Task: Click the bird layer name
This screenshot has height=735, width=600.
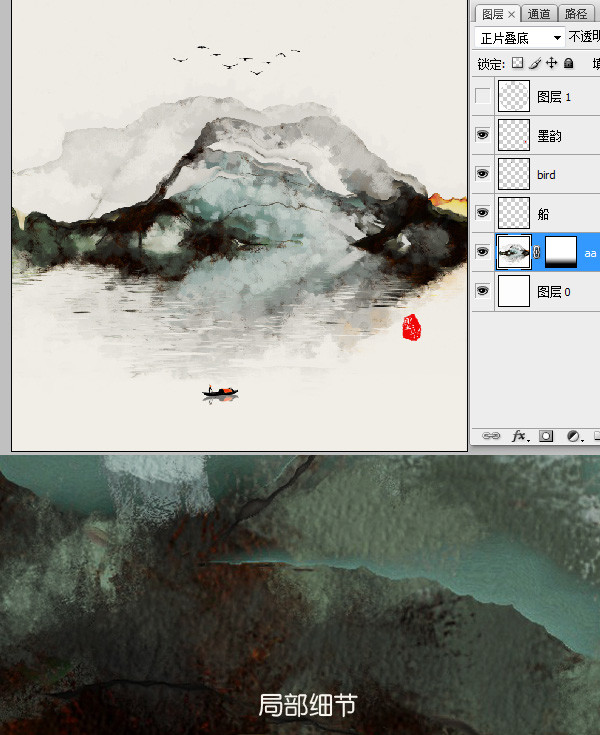Action: click(546, 175)
